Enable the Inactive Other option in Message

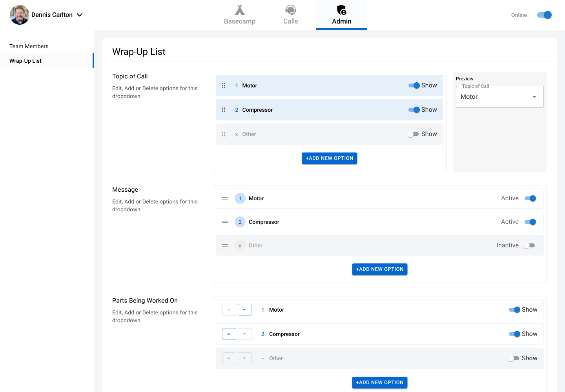529,245
